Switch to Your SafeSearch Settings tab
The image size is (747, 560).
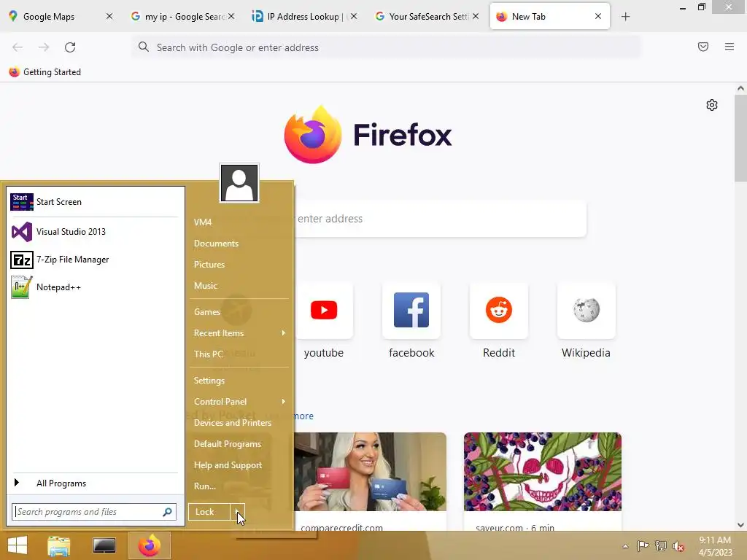click(x=426, y=17)
